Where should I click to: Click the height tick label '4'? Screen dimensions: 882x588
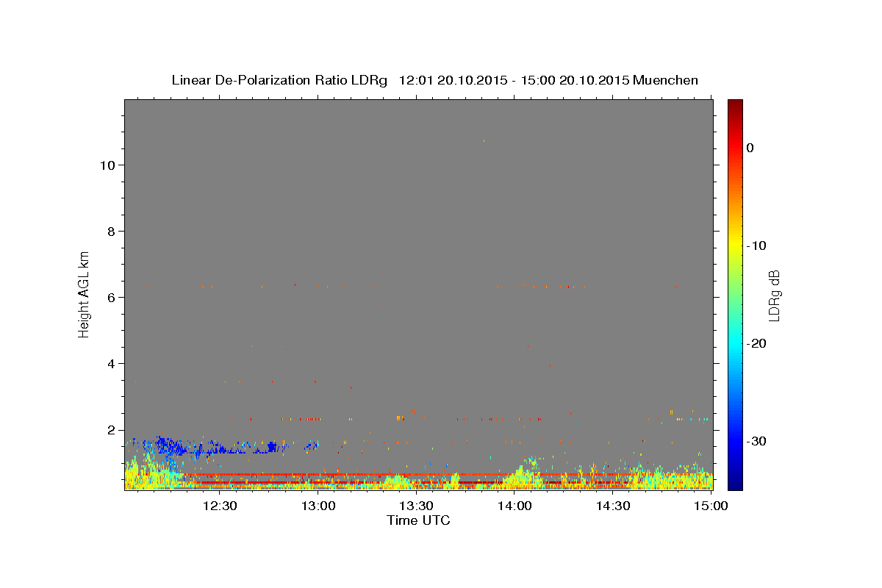(x=110, y=364)
